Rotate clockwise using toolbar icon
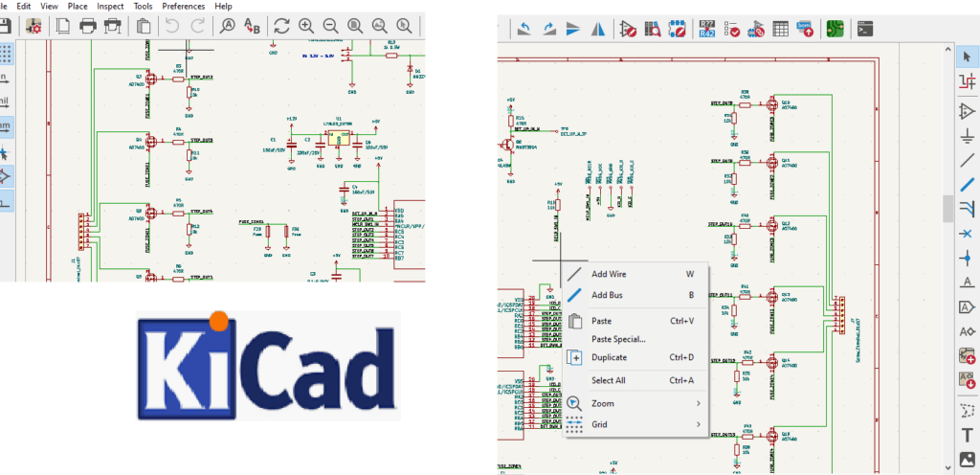 click(548, 29)
